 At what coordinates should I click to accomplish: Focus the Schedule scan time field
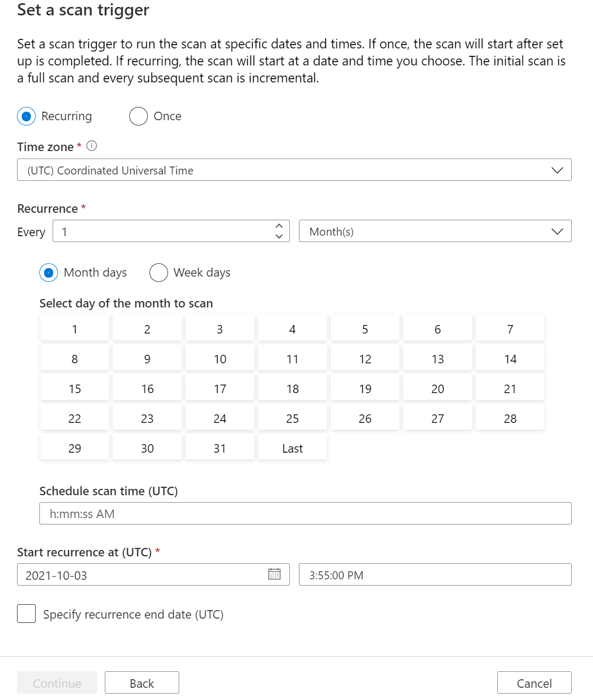pyautogui.click(x=305, y=514)
